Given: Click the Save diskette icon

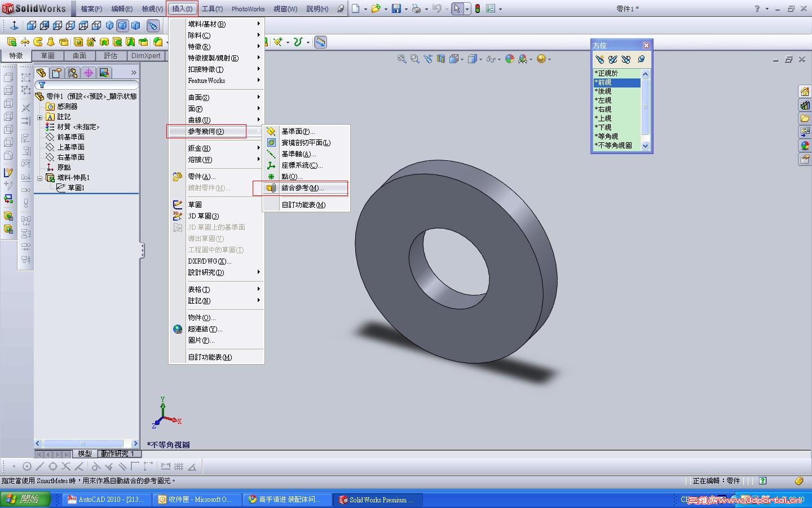Looking at the screenshot, I should tap(396, 8).
